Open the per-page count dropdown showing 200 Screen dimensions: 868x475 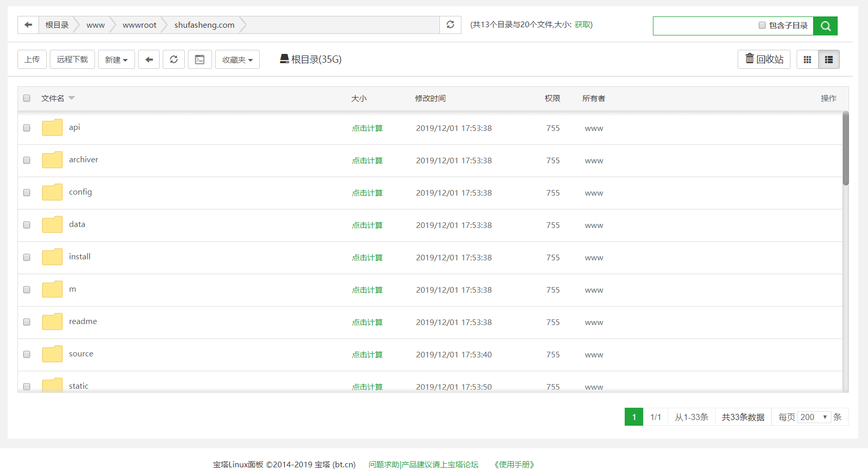click(814, 417)
